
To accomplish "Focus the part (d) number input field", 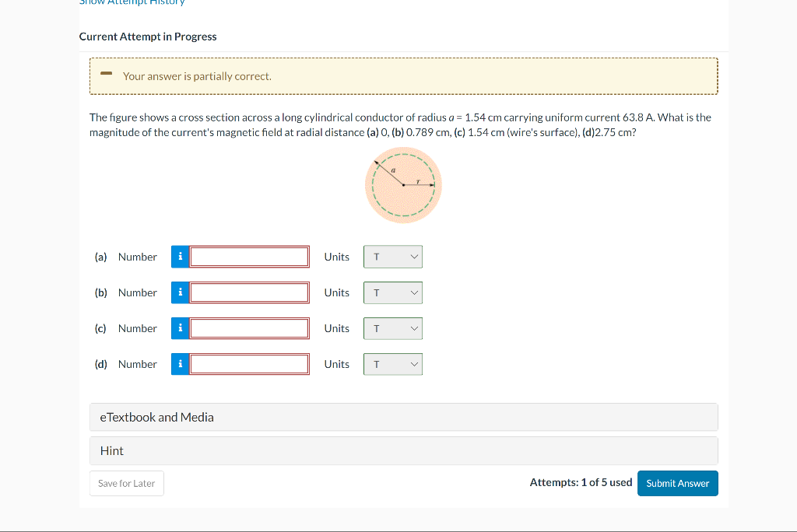I will [x=249, y=364].
